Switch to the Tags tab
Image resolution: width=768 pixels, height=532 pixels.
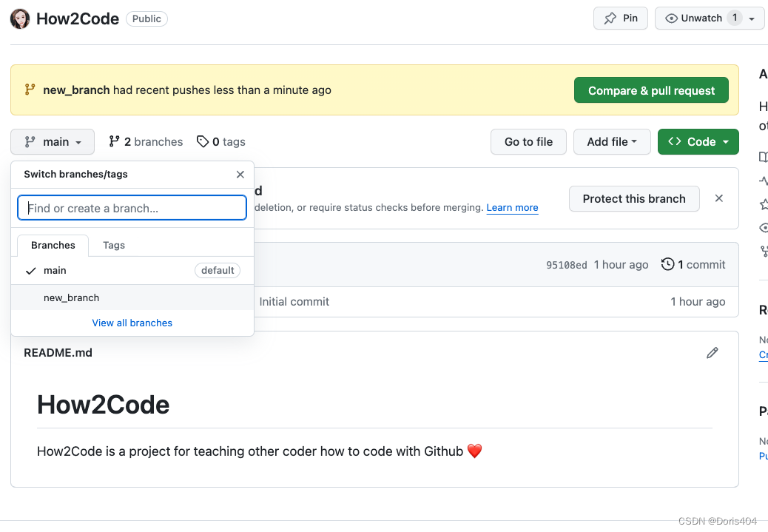(x=114, y=245)
